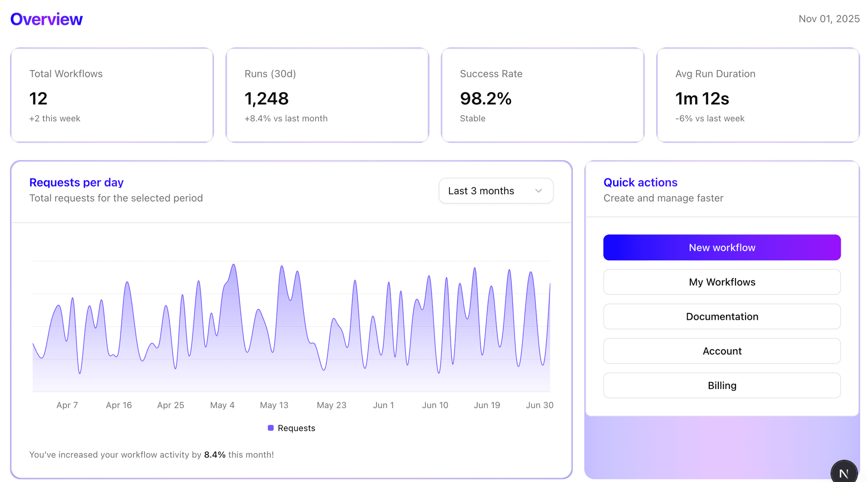This screenshot has width=868, height=482.
Task: Click the Requests label in the chart legend
Action: pyautogui.click(x=296, y=428)
